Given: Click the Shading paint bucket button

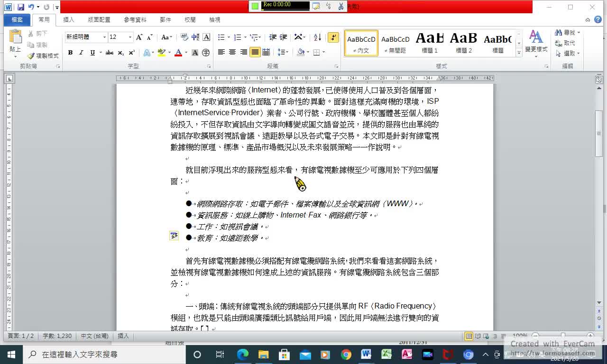Looking at the screenshot, I should point(300,52).
